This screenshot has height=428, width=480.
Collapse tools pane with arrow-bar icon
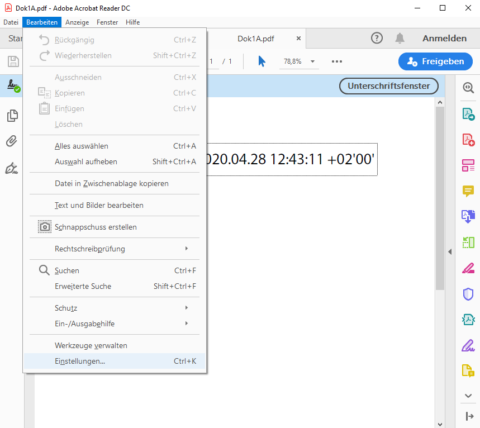[x=469, y=416]
